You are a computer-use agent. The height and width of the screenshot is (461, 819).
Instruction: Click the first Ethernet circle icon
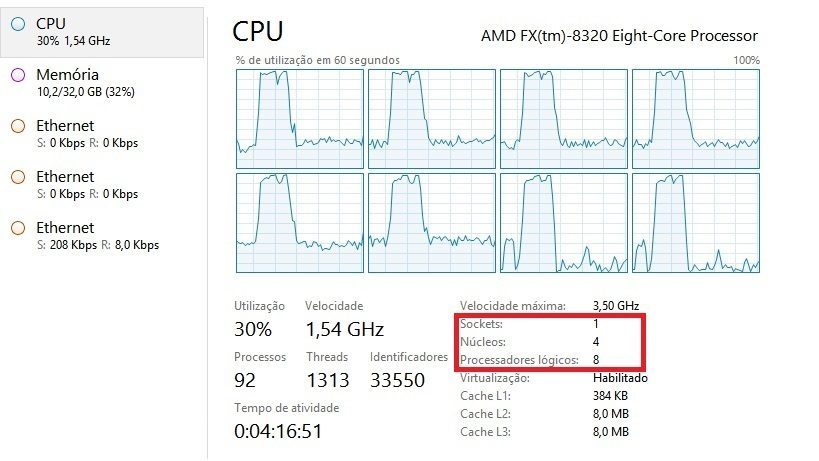(18, 126)
